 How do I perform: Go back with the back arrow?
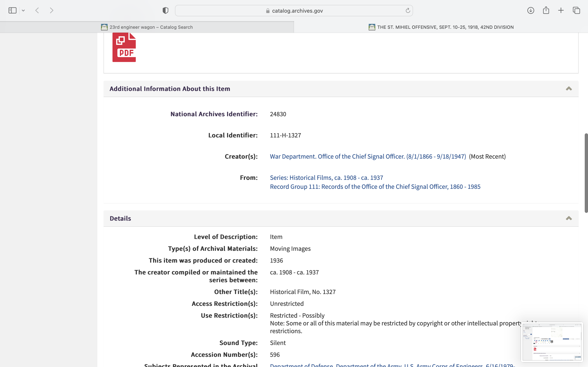click(37, 10)
